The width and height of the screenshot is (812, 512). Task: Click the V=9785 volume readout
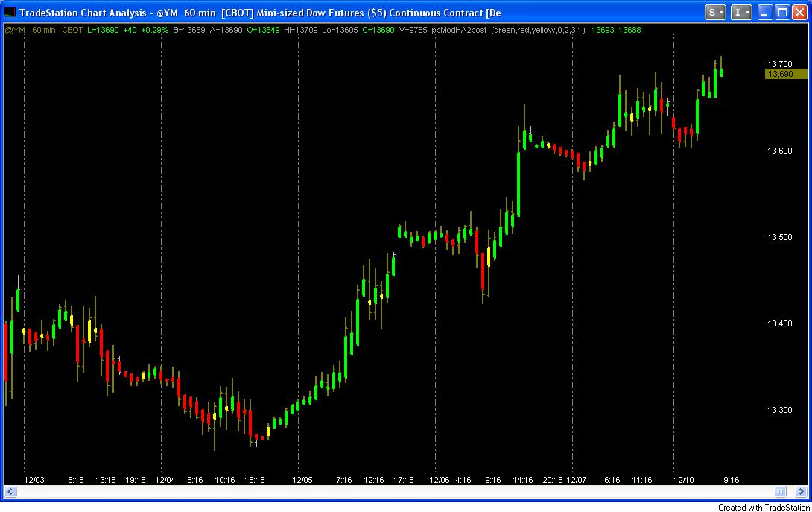point(413,30)
